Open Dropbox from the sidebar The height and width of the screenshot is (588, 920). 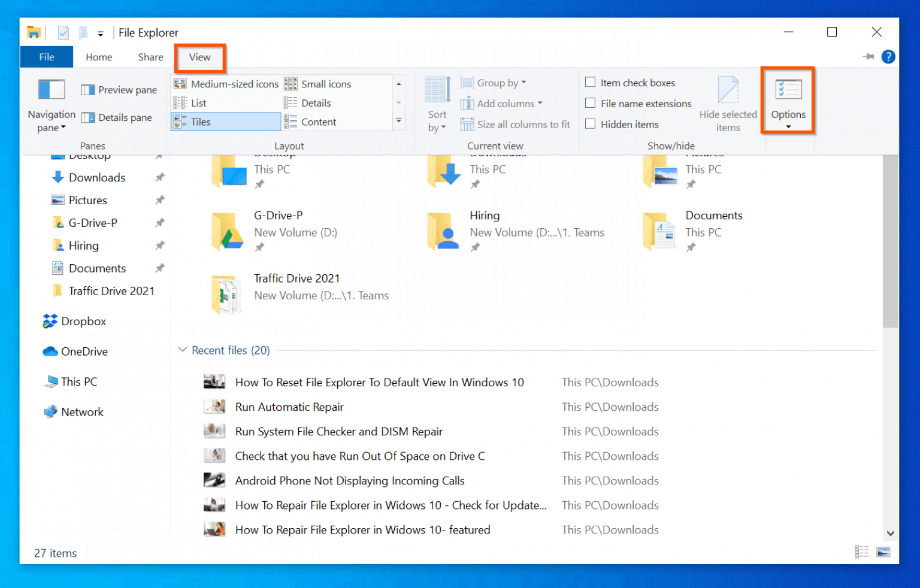(x=83, y=321)
